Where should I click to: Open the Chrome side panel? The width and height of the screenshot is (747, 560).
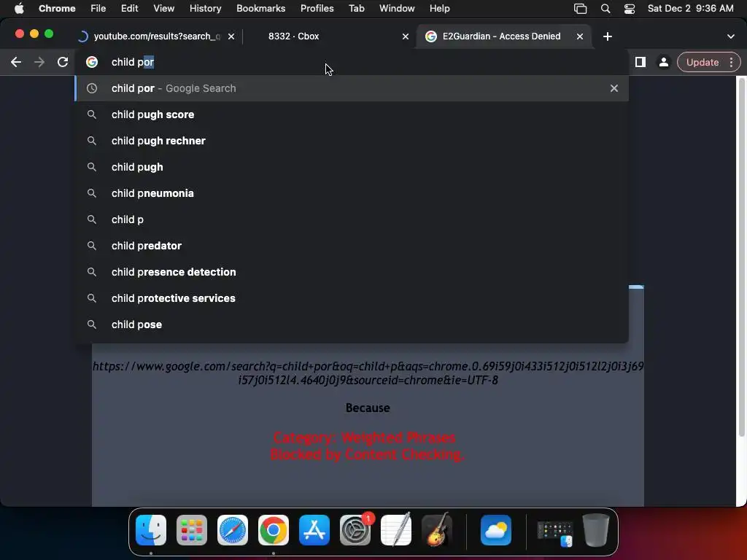(x=640, y=63)
